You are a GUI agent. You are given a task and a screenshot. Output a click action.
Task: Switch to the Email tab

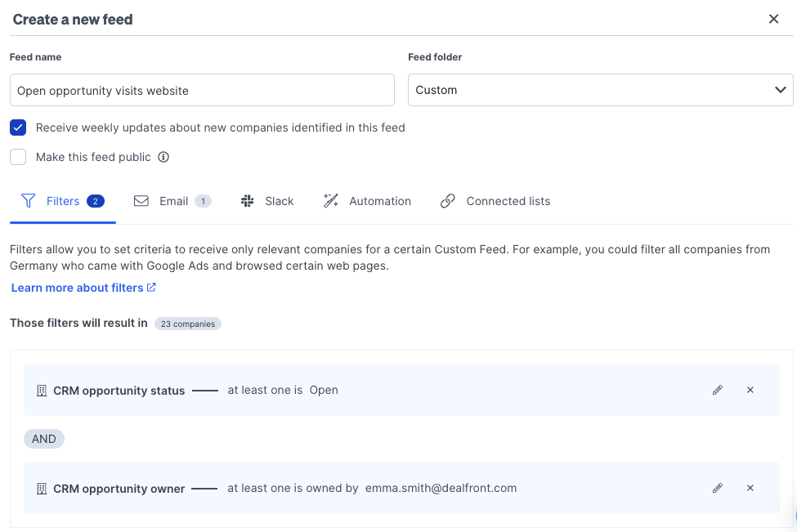172,200
